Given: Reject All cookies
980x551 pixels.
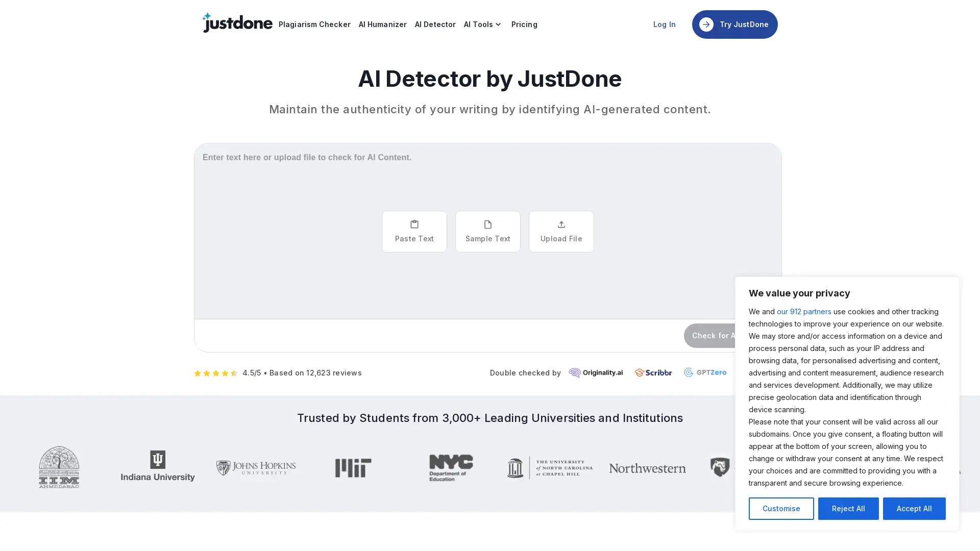Looking at the screenshot, I should tap(848, 509).
